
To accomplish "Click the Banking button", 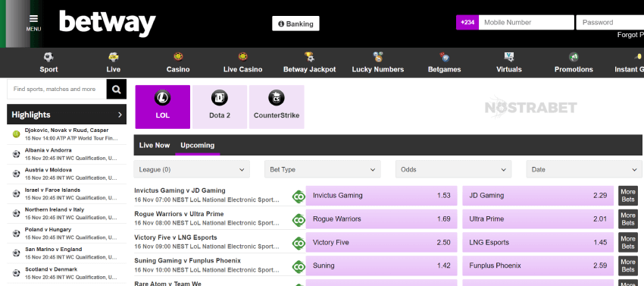I will pos(295,24).
